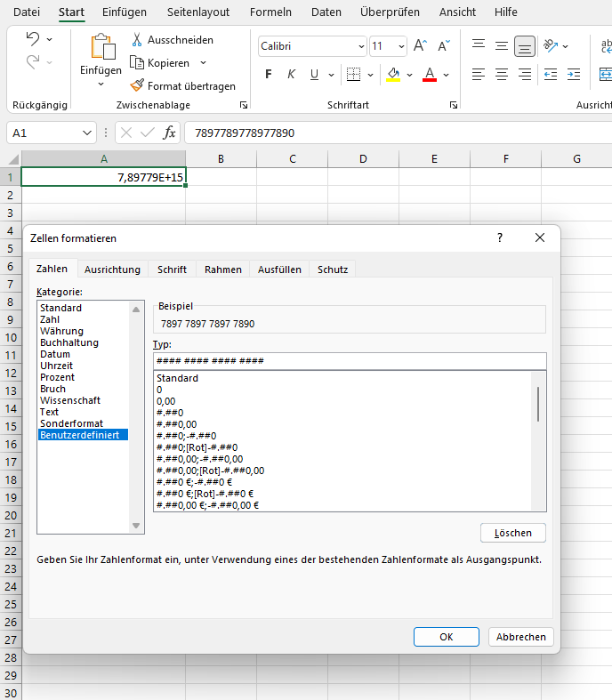Expand the Name Box dropdown arrow
The height and width of the screenshot is (700, 612).
pyautogui.click(x=87, y=133)
